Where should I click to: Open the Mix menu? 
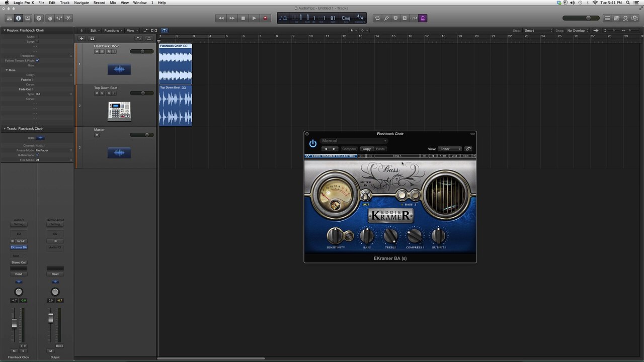(x=113, y=3)
